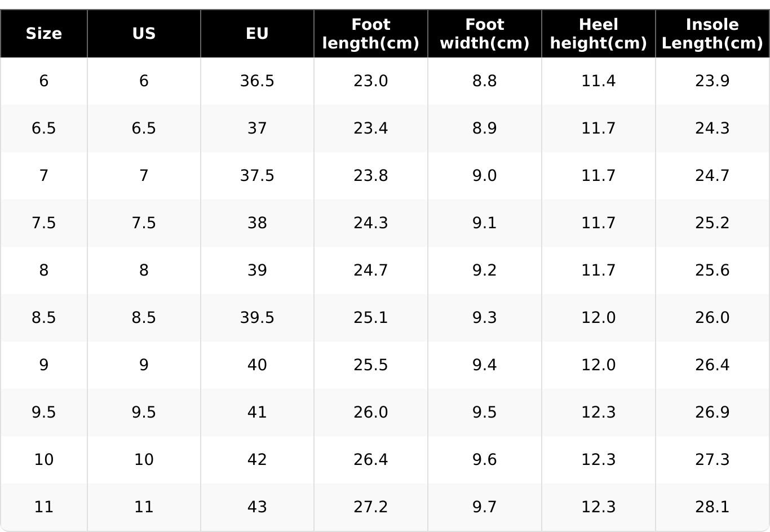Screen dimensions: 770x532
Task: Select the 27.2 foot length cell
Action: pos(371,507)
